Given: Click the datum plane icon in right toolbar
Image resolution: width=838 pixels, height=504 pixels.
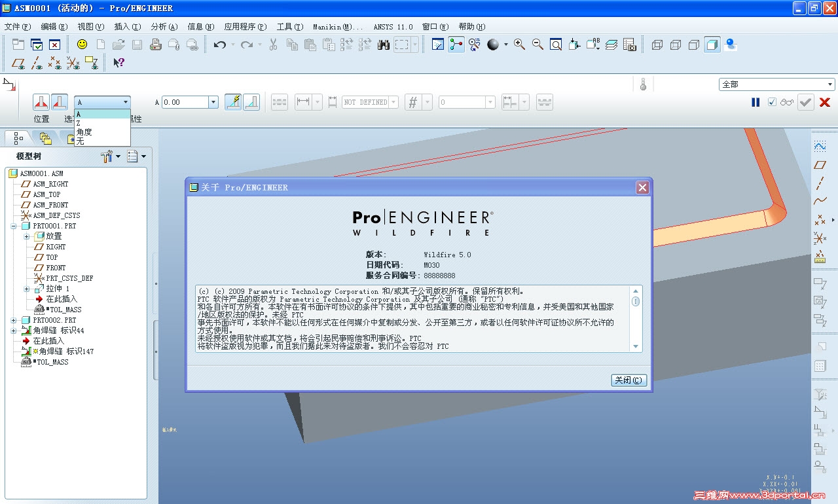Looking at the screenshot, I should [820, 165].
